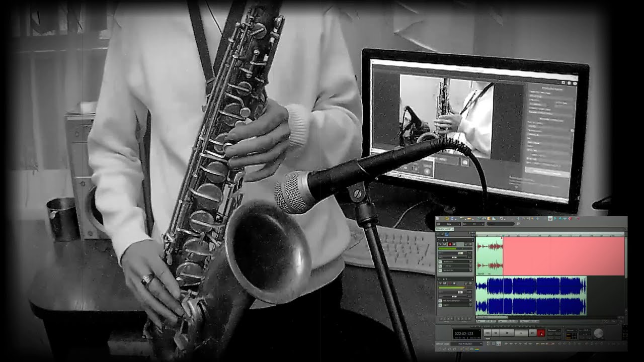Open the Post Production workspace dropdown
The width and height of the screenshot is (644, 362).
466,344
